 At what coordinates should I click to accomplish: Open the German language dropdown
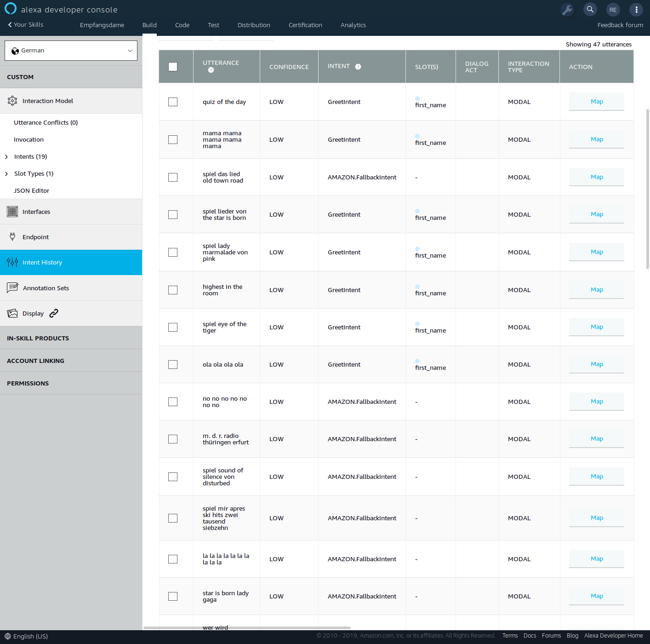71,51
